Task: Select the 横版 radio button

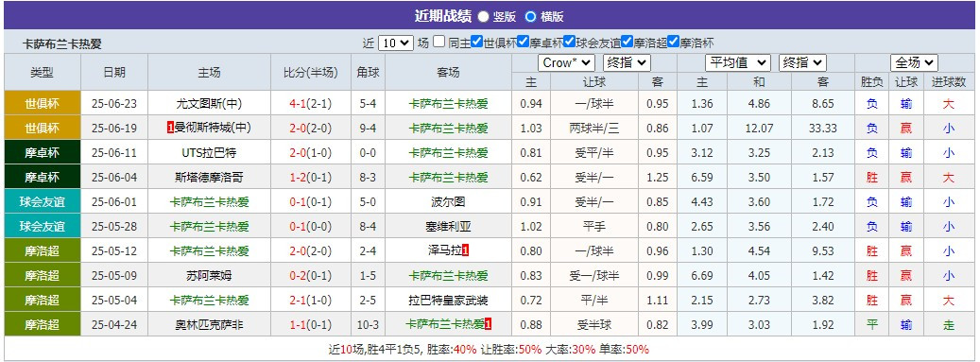Action: click(x=530, y=17)
